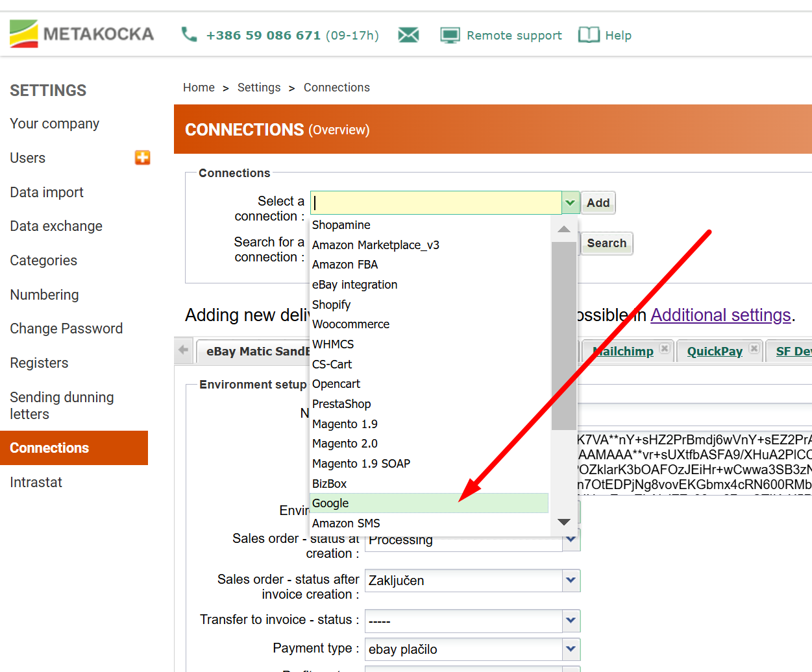Select CS-Cart option

click(430, 365)
